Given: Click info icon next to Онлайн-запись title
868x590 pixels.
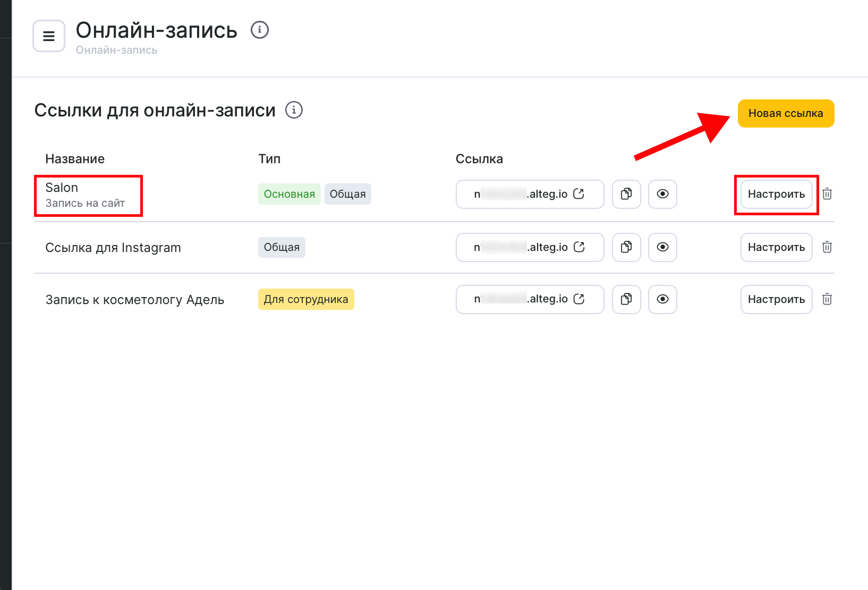Looking at the screenshot, I should pyautogui.click(x=259, y=30).
